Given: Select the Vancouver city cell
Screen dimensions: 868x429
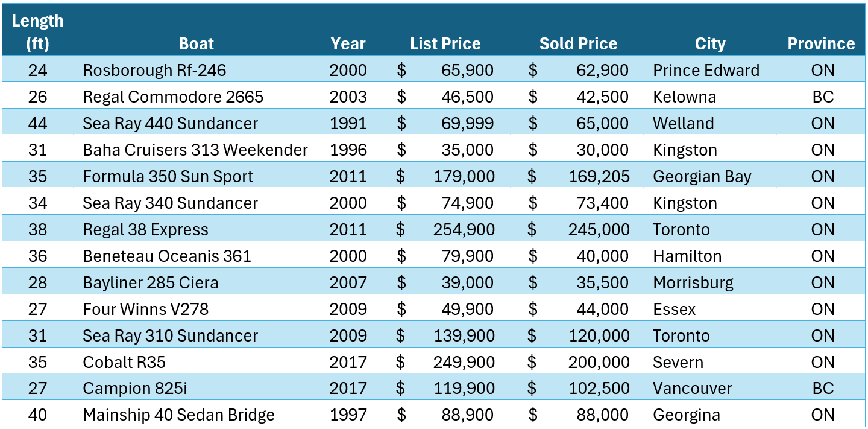Looking at the screenshot, I should pos(692,389).
